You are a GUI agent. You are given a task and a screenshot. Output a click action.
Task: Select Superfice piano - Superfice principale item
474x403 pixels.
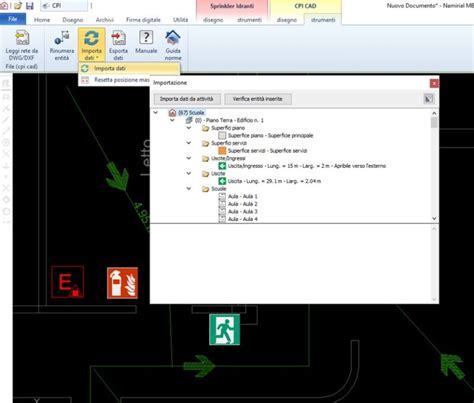click(x=270, y=136)
